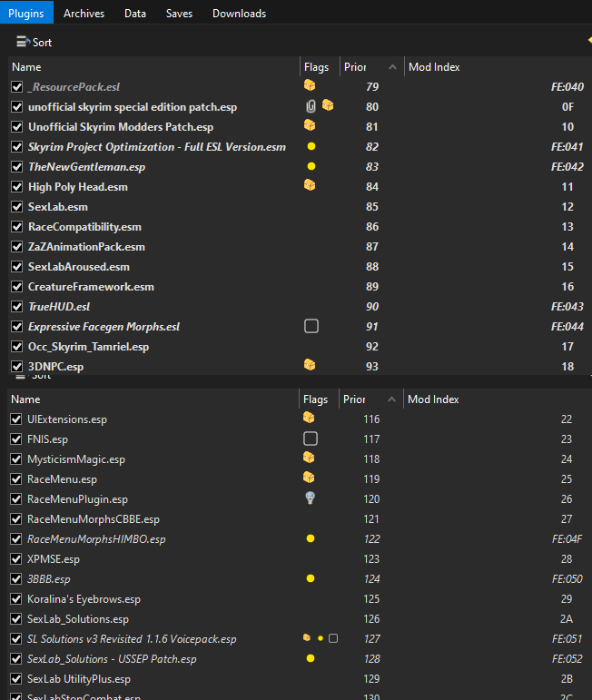
Task: Switch to the Plugins tab
Action: tap(26, 13)
